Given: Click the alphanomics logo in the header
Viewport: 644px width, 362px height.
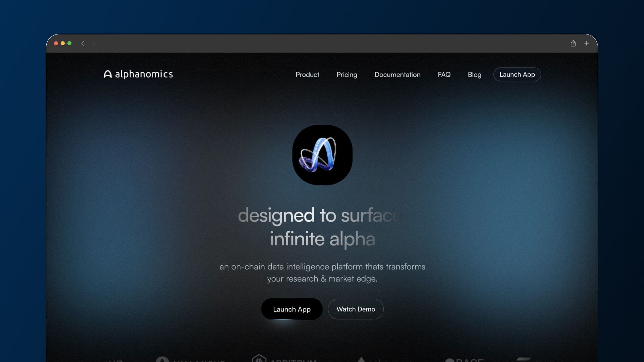Looking at the screenshot, I should (x=138, y=74).
